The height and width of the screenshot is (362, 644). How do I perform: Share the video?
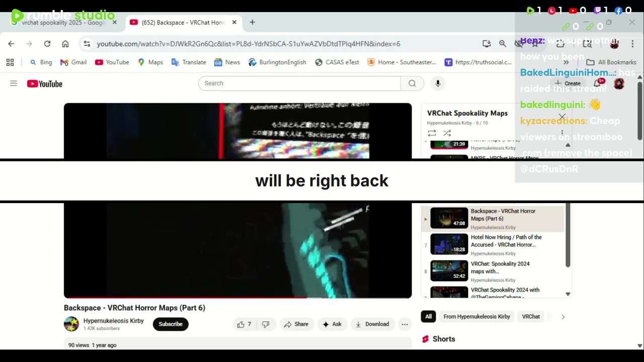pyautogui.click(x=296, y=324)
